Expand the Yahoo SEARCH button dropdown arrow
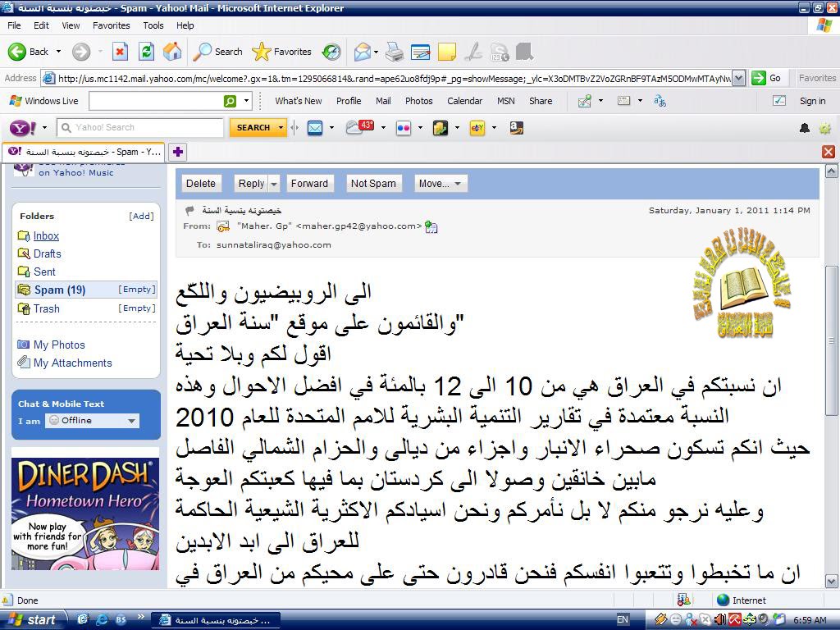 (x=281, y=127)
